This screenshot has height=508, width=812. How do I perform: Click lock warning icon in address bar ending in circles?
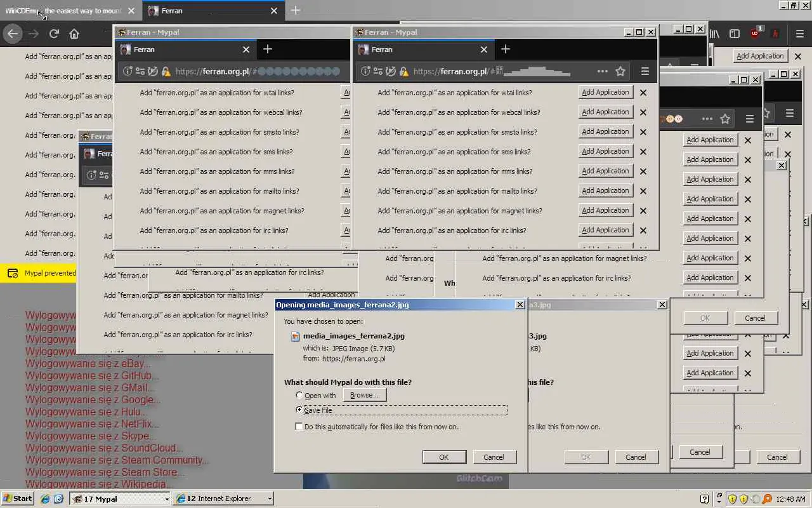(166, 71)
